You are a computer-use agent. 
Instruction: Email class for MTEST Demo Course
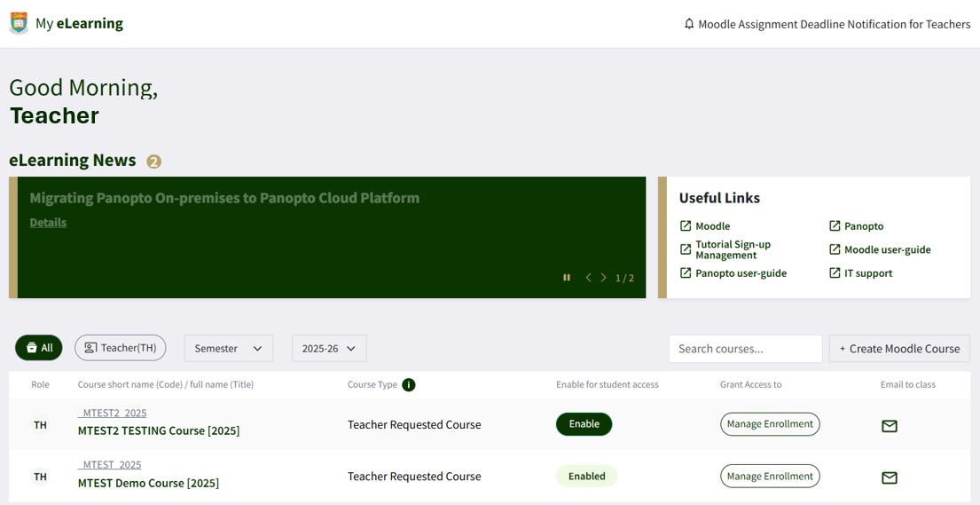pos(889,477)
